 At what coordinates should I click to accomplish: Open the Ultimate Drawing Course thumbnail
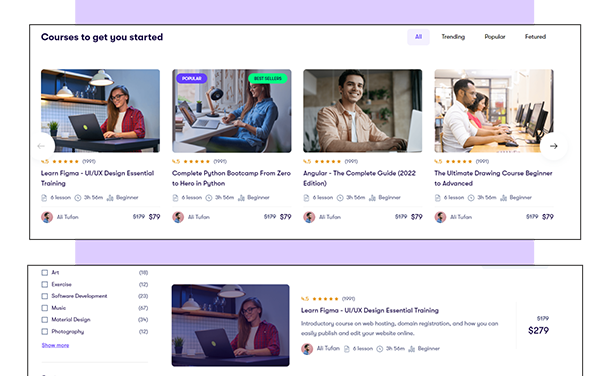pyautogui.click(x=494, y=111)
